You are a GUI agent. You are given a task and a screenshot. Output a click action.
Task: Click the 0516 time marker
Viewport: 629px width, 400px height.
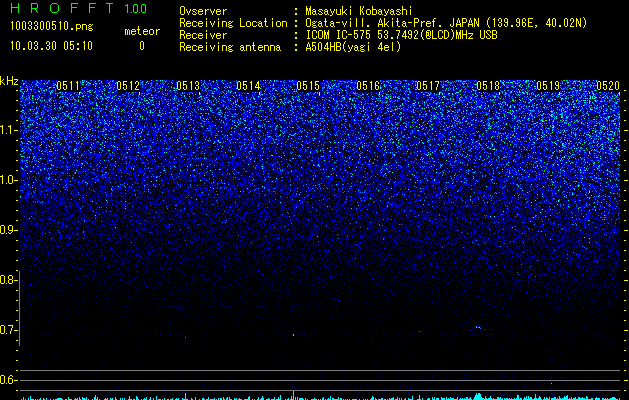(368, 86)
